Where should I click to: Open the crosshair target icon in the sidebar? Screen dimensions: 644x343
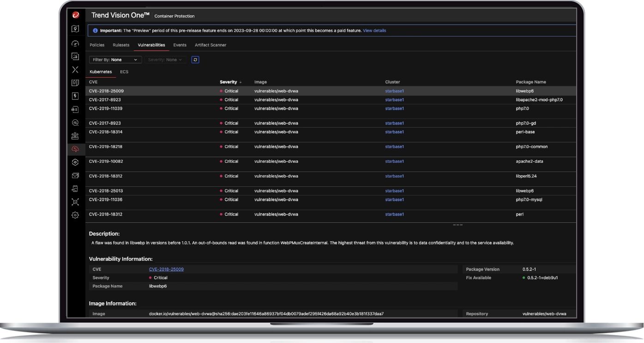coord(75,202)
